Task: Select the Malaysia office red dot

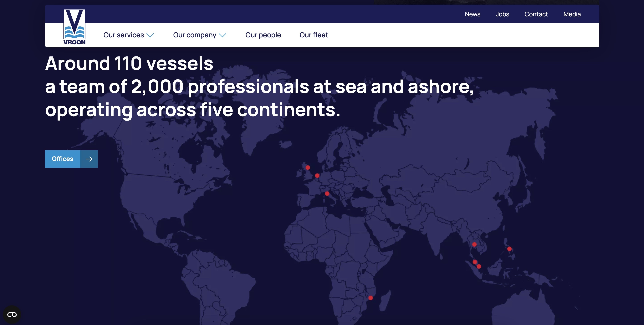Action: (x=475, y=262)
